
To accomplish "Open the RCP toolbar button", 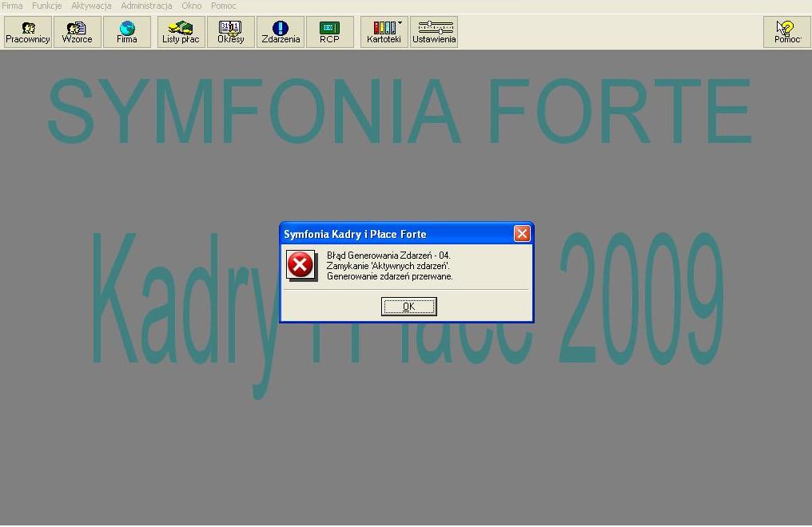I will pos(330,32).
